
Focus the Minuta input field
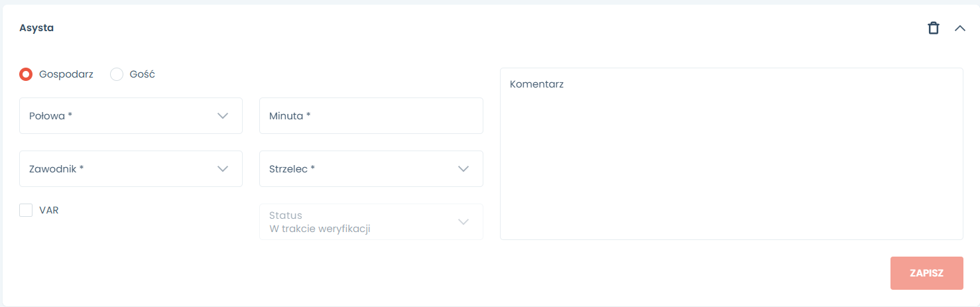(x=371, y=116)
